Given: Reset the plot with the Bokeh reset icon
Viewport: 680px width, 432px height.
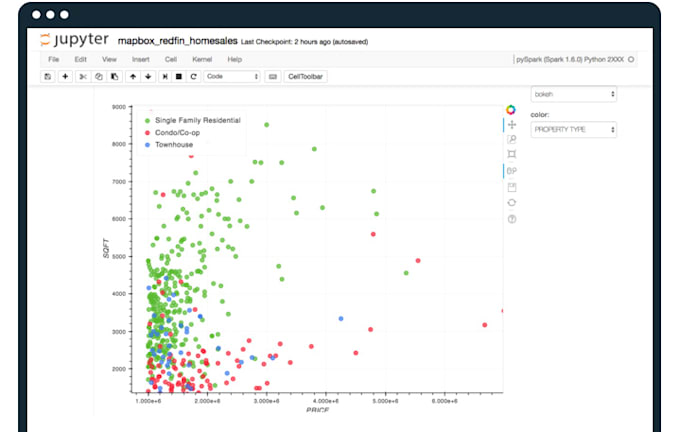Looking at the screenshot, I should pyautogui.click(x=511, y=202).
